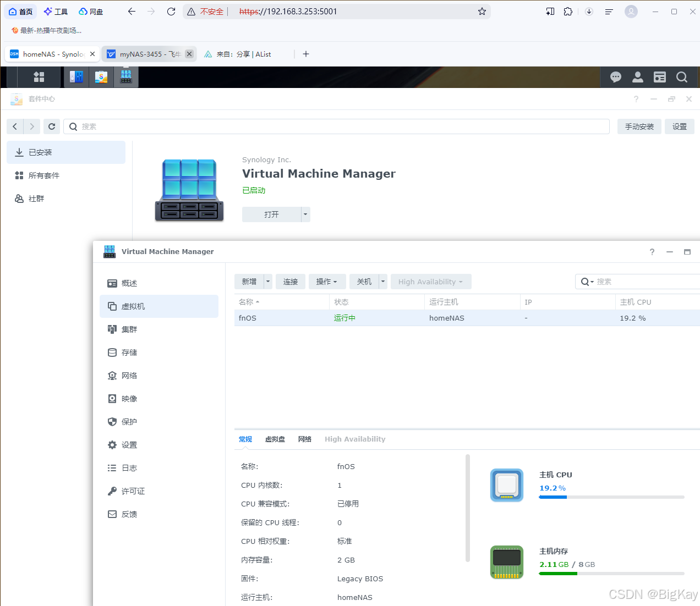Select the fnOS virtual machine row
The image size is (700, 606).
(x=467, y=318)
